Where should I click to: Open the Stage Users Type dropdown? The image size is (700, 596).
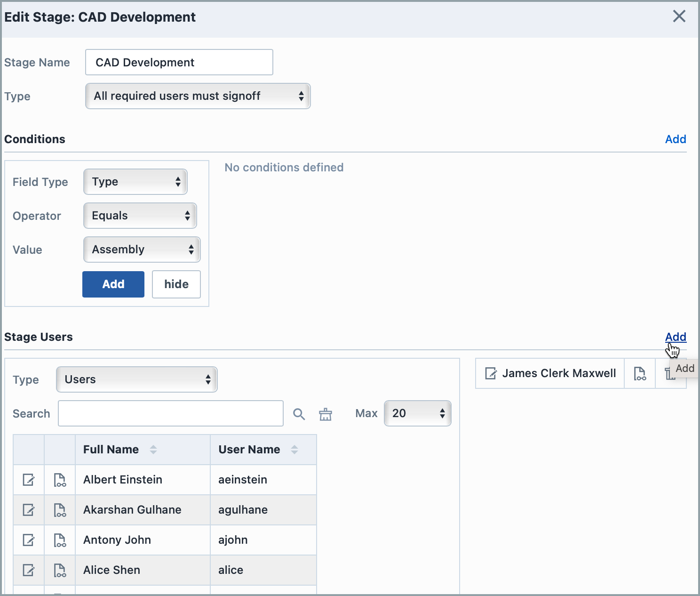click(x=137, y=379)
